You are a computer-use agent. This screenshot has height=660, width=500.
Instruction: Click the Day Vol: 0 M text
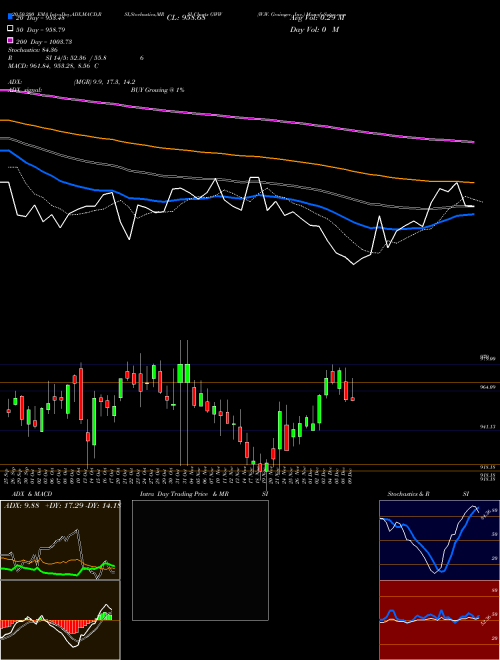(x=314, y=29)
